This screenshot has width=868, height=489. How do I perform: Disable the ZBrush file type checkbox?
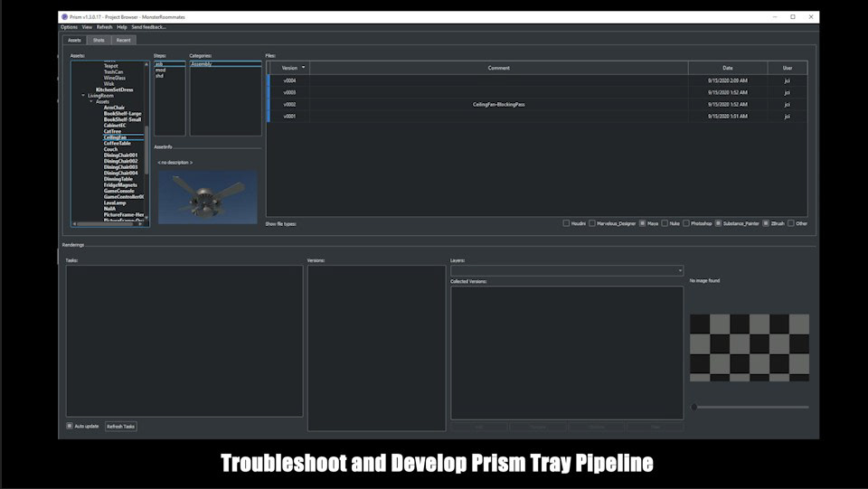click(766, 223)
